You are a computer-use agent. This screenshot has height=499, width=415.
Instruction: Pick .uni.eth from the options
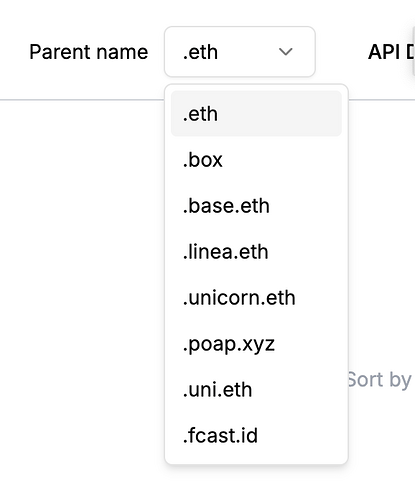pyautogui.click(x=256, y=389)
